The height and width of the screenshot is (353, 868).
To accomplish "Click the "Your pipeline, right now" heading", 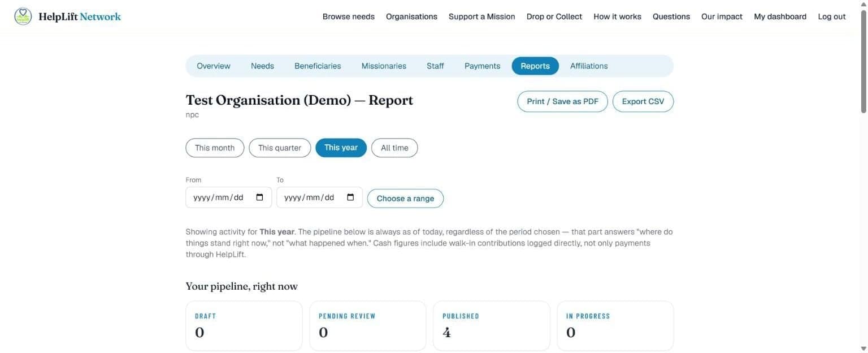I will coord(242,286).
